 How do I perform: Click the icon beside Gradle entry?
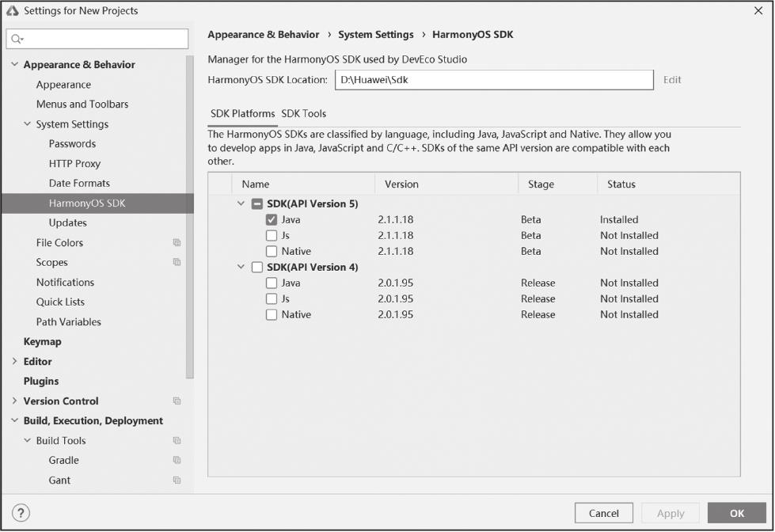click(177, 461)
